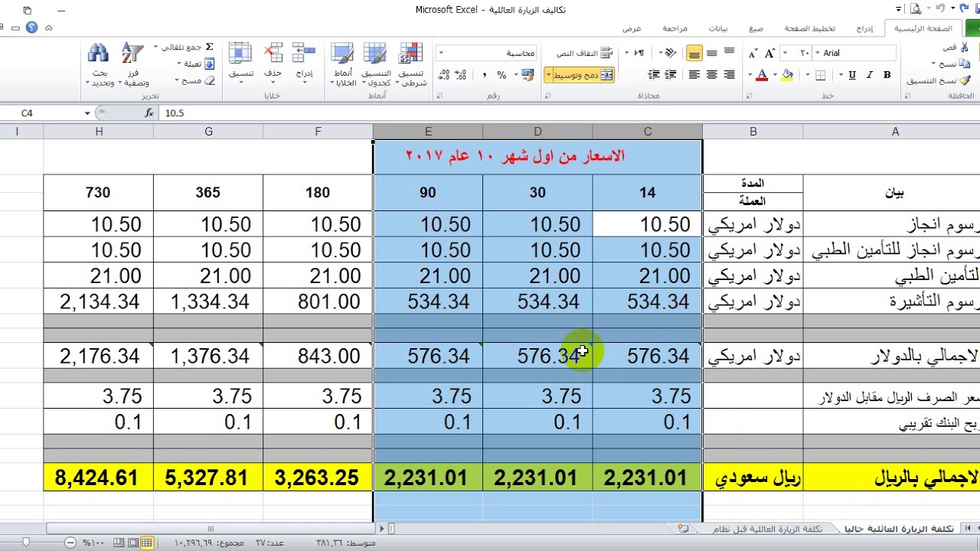Open Find and Select (بحث وتحديد)

click(99, 64)
